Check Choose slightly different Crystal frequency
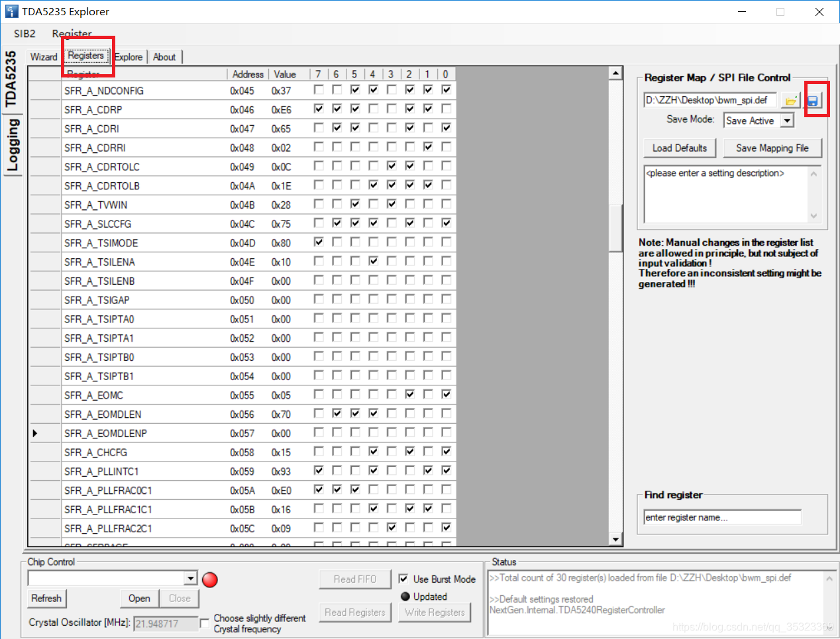 click(205, 622)
